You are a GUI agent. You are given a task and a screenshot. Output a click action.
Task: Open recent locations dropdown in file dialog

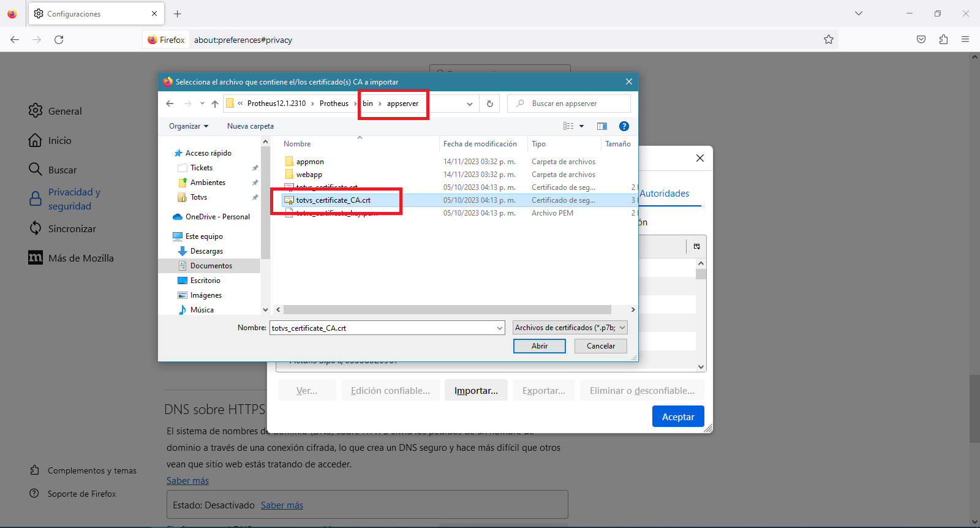(202, 104)
